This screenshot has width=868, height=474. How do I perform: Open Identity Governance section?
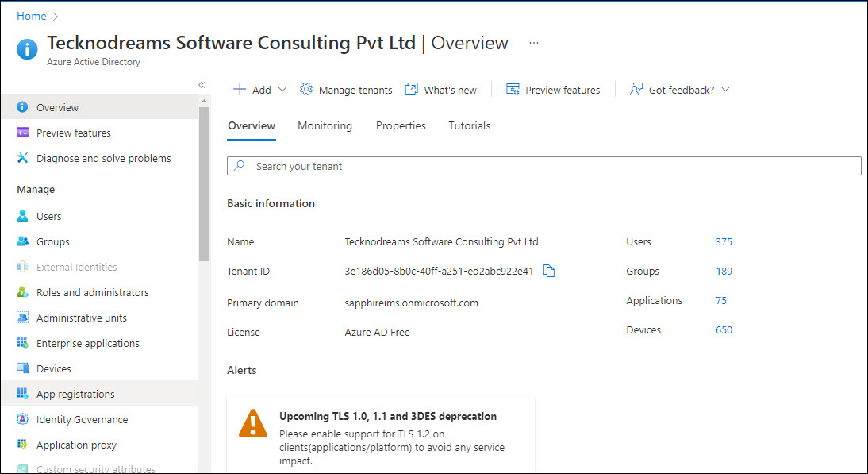tap(82, 419)
